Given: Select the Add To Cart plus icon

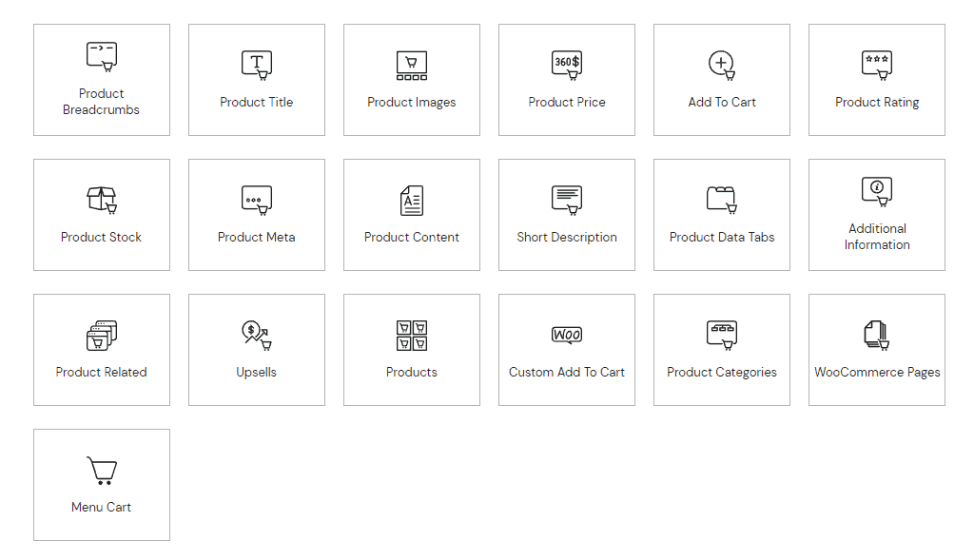Looking at the screenshot, I should pyautogui.click(x=722, y=66).
